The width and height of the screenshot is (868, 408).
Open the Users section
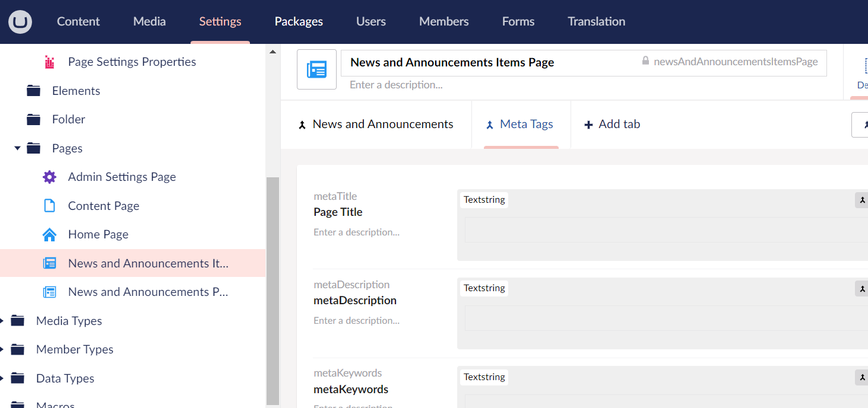pyautogui.click(x=371, y=21)
